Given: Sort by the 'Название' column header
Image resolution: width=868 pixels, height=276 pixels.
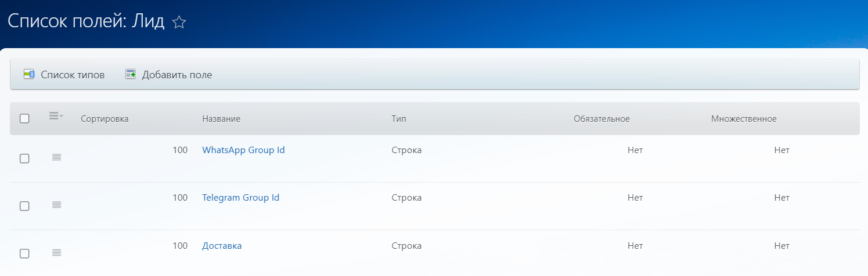Looking at the screenshot, I should pyautogui.click(x=221, y=119).
